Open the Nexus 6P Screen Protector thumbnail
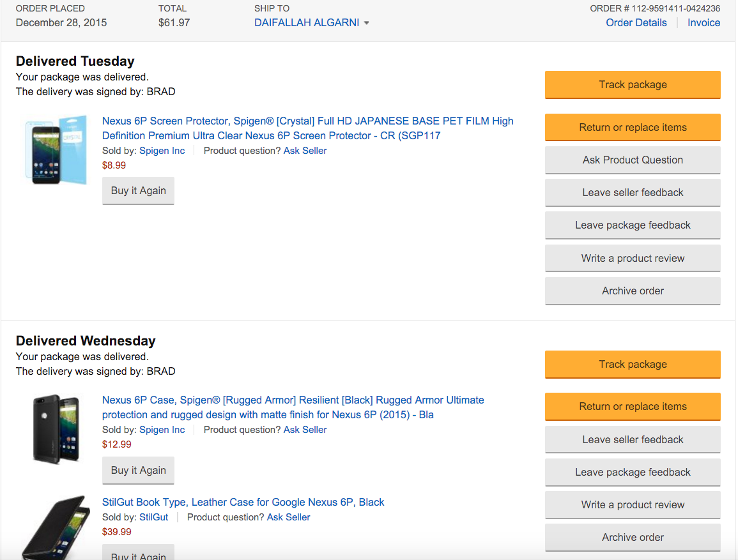 (56, 151)
